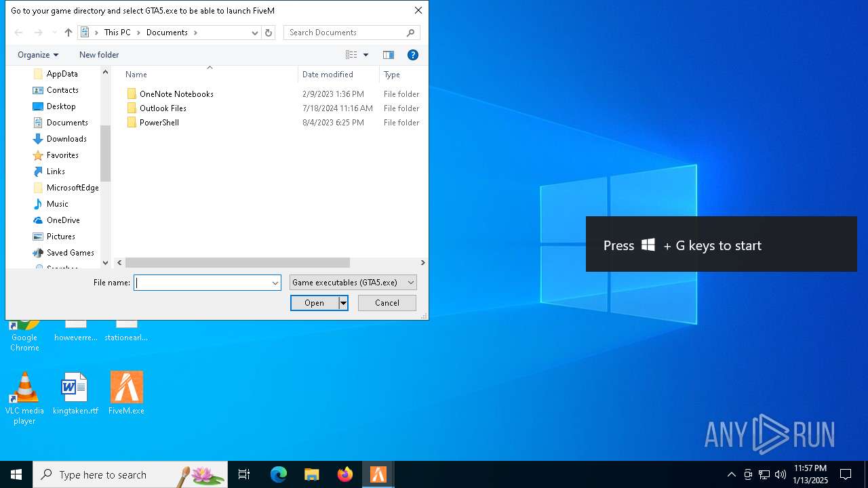Close the file dialog with X
This screenshot has width=868, height=488.
(418, 10)
